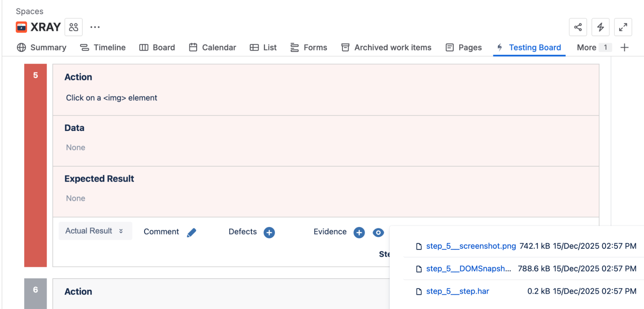Click the XRAY space logo icon
Screen dimensions: 644x309
(21, 27)
